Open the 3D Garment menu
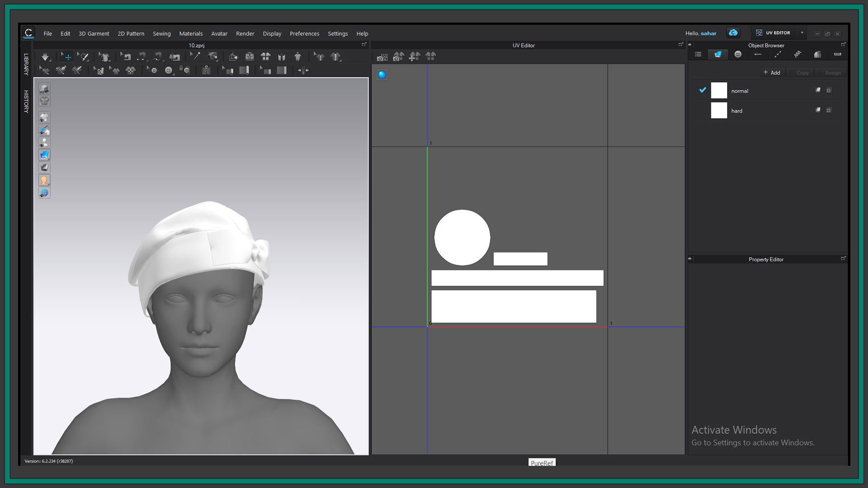Screen dimensions: 868x488 (94, 33)
